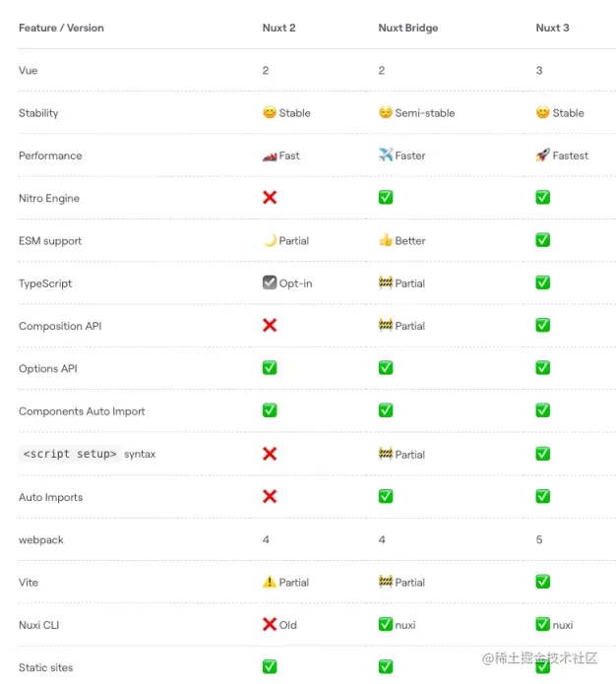Click the thumbs-up icon beside Better
The height and width of the screenshot is (684, 616).
tap(386, 240)
